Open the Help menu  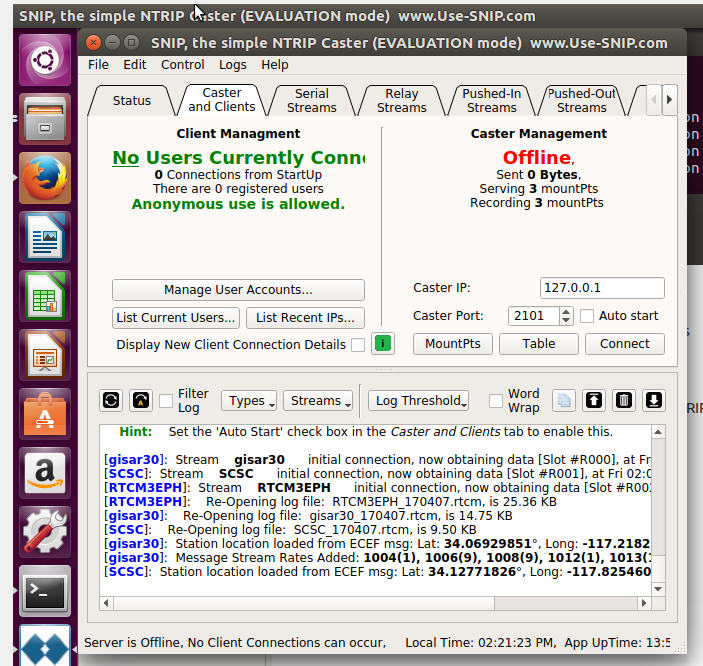tap(275, 65)
